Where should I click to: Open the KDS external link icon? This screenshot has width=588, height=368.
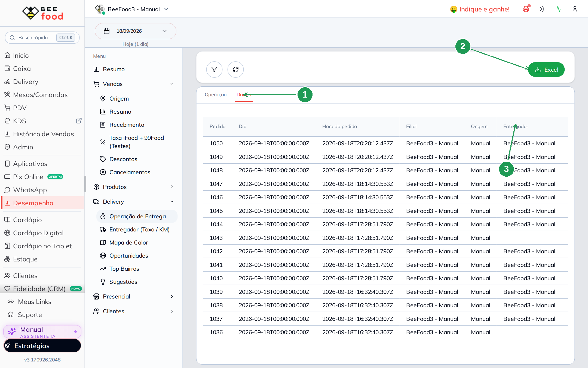click(79, 121)
